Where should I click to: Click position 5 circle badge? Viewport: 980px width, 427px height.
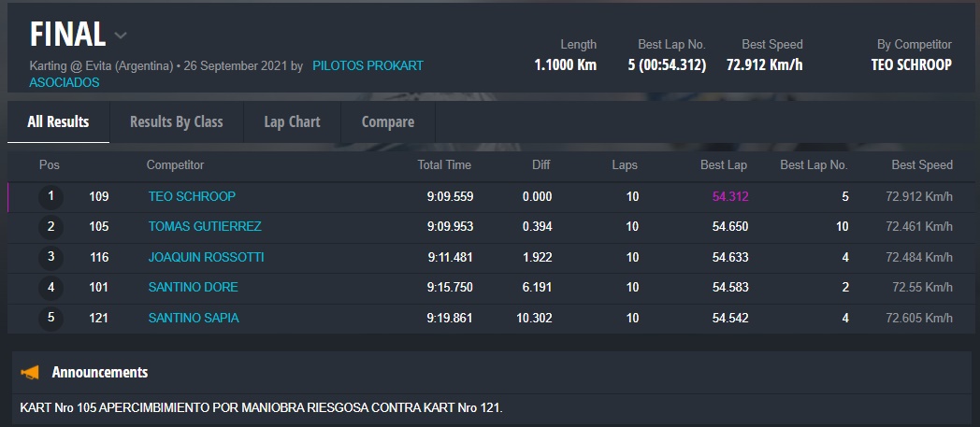coord(50,318)
